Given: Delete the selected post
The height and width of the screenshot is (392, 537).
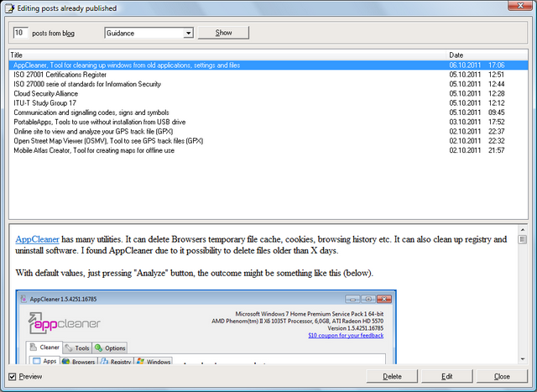Looking at the screenshot, I should coord(392,376).
